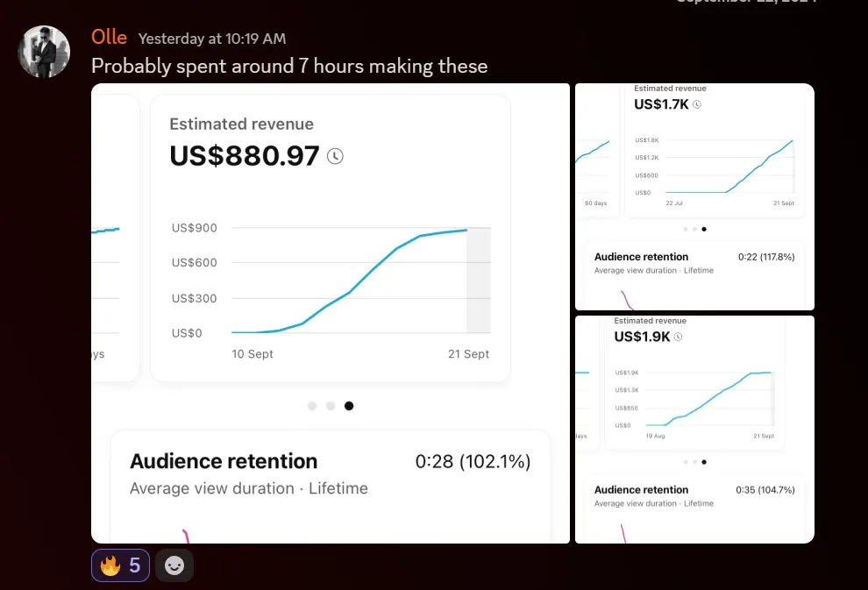Viewport: 868px width, 590px height.
Task: Click the message timestamp Yesterday at 10:19 AM
Action: click(x=212, y=39)
